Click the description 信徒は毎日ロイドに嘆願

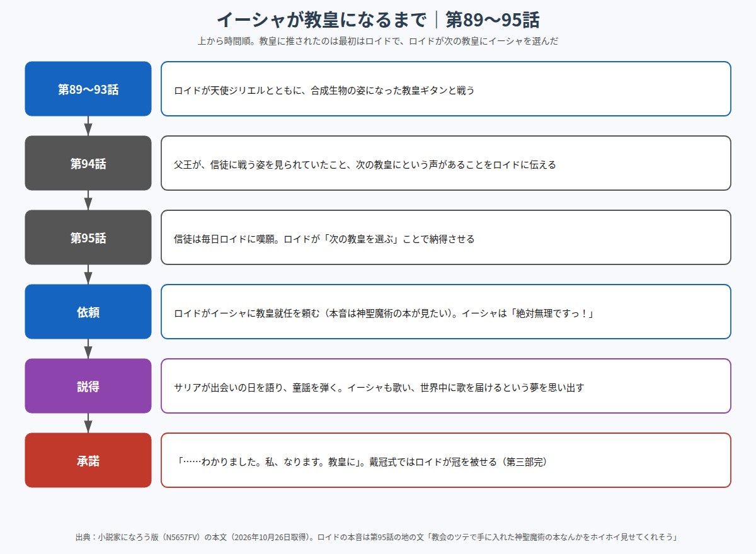(x=446, y=237)
